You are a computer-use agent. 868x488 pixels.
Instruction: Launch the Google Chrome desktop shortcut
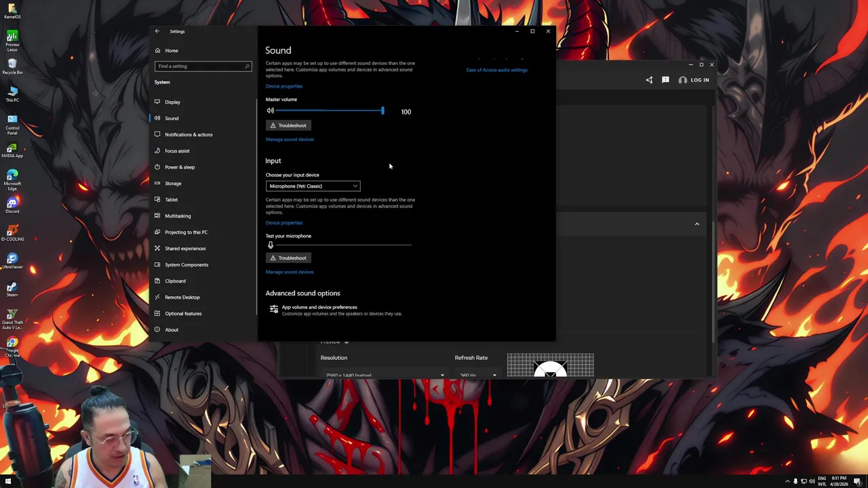[x=12, y=346]
